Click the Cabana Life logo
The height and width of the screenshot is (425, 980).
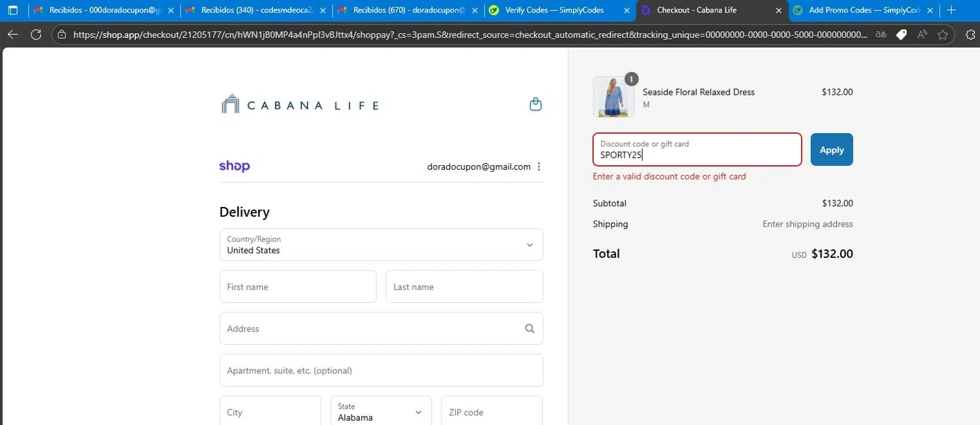pyautogui.click(x=300, y=104)
